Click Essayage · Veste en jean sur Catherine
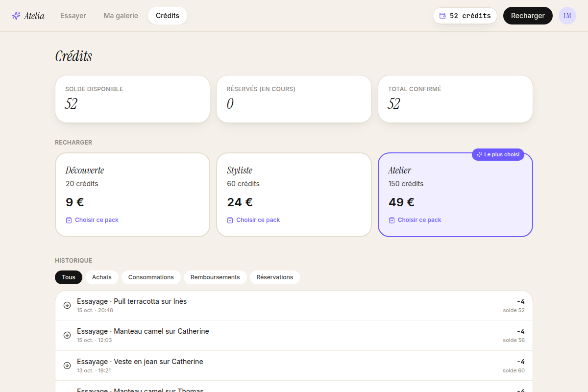Image resolution: width=588 pixels, height=392 pixels. click(x=140, y=362)
